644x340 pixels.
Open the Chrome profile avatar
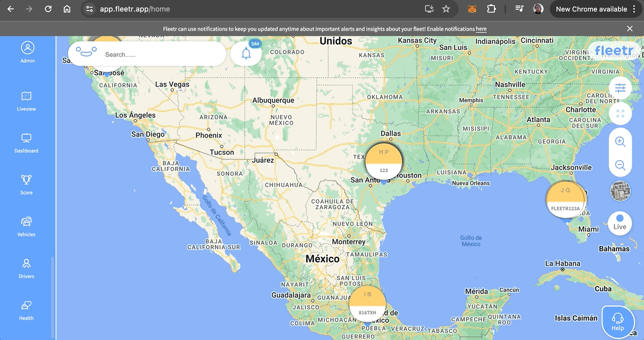point(538,9)
